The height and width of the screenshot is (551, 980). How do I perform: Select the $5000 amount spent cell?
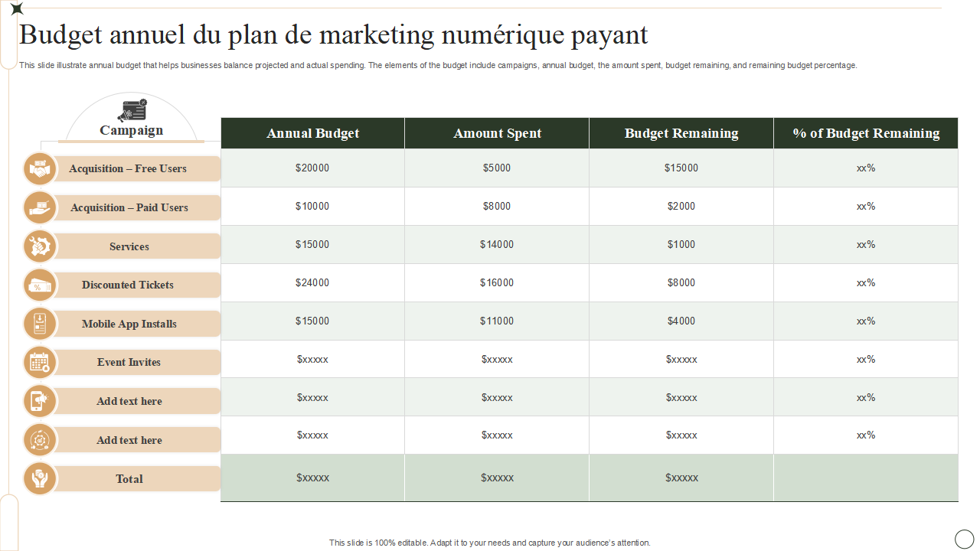tap(497, 168)
